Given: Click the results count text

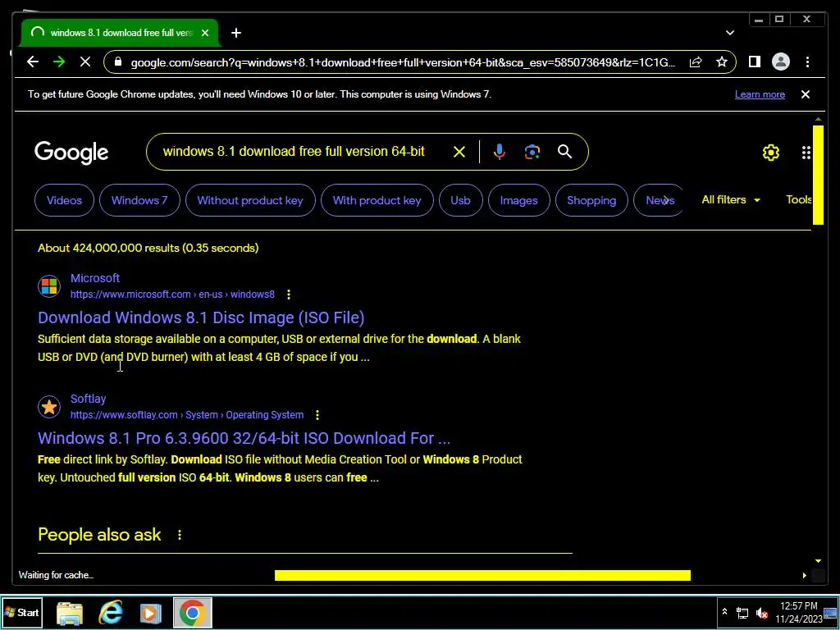Looking at the screenshot, I should click(x=148, y=248).
